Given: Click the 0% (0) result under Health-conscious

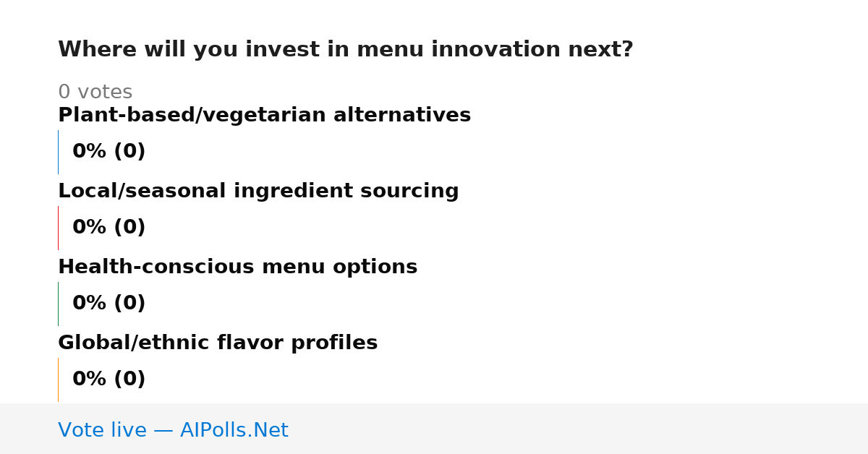Looking at the screenshot, I should point(109,304).
